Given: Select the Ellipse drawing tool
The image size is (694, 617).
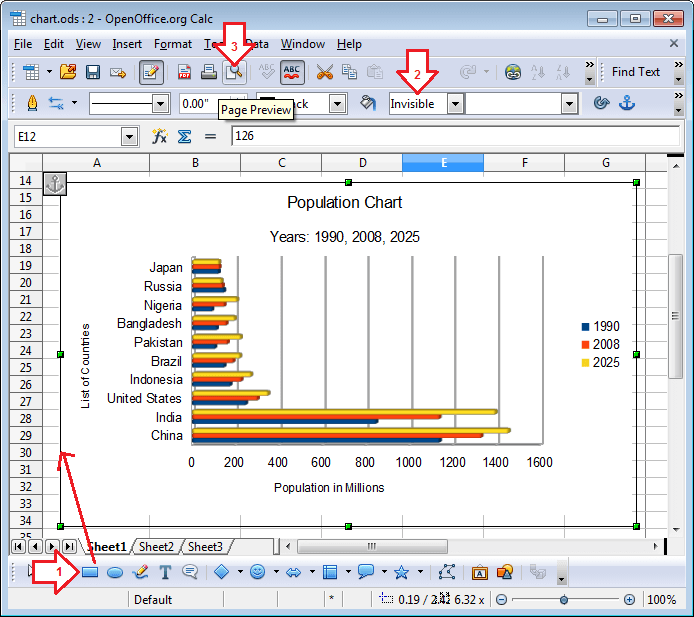Looking at the screenshot, I should point(115,573).
